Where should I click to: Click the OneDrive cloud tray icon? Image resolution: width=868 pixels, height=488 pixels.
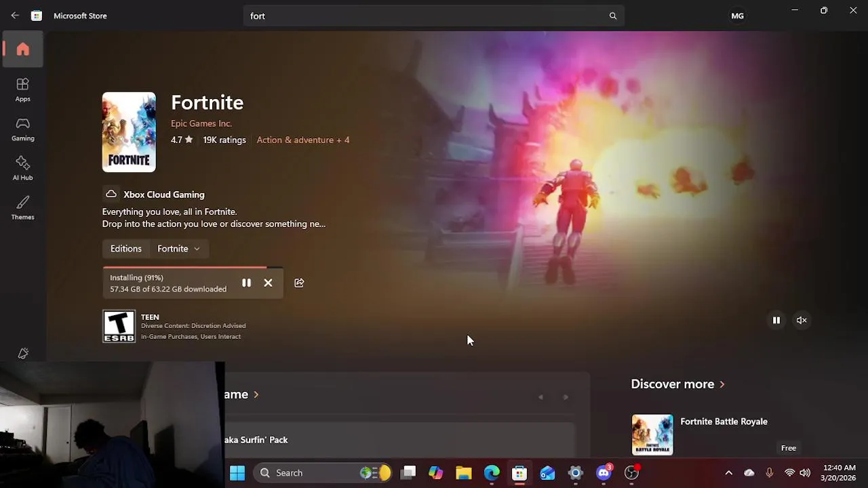point(749,472)
